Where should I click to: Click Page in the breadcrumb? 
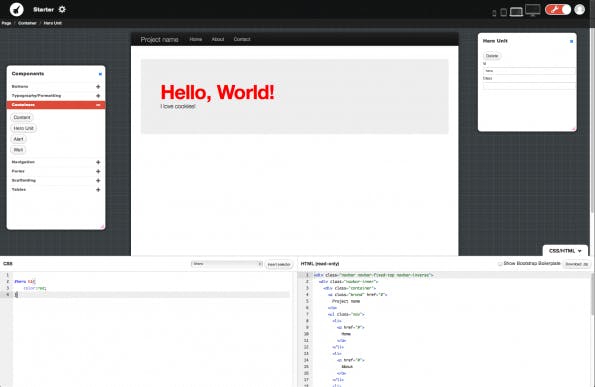(6, 23)
